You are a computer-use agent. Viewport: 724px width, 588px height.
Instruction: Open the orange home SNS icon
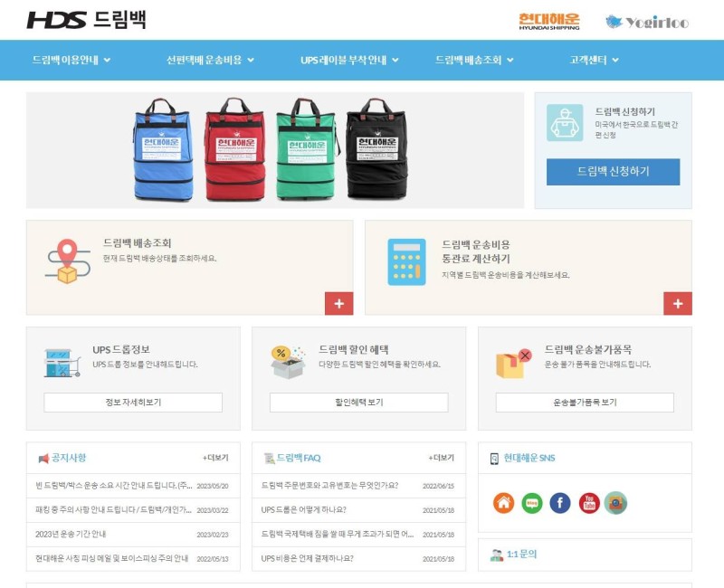coord(503,503)
